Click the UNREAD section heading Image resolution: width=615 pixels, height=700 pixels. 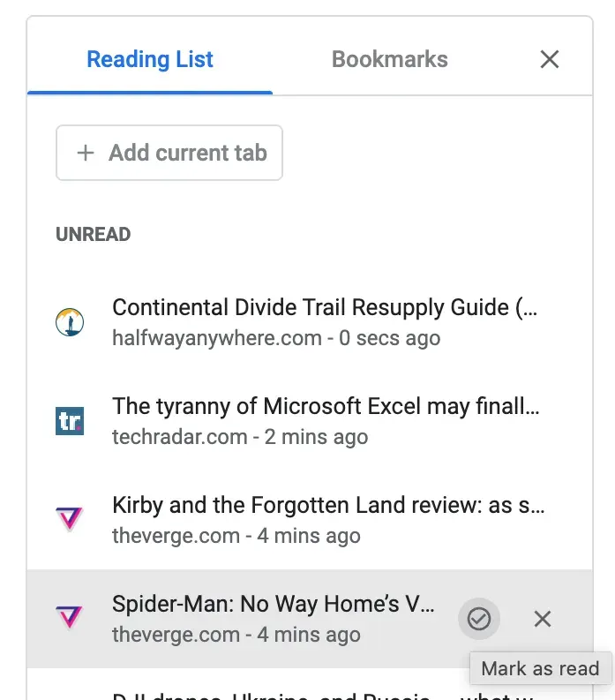point(94,235)
